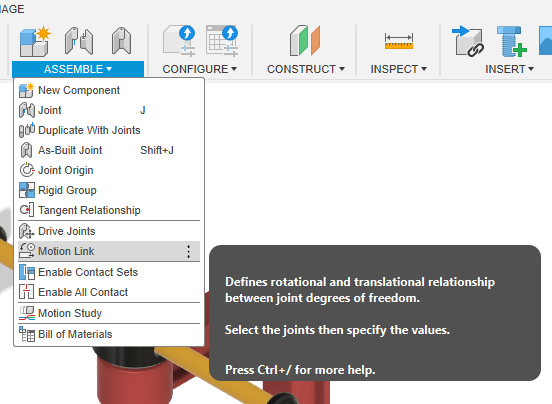Screen dimensions: 552x404
Task: Choose Enable Contact Sets menu entry
Action: (109, 272)
